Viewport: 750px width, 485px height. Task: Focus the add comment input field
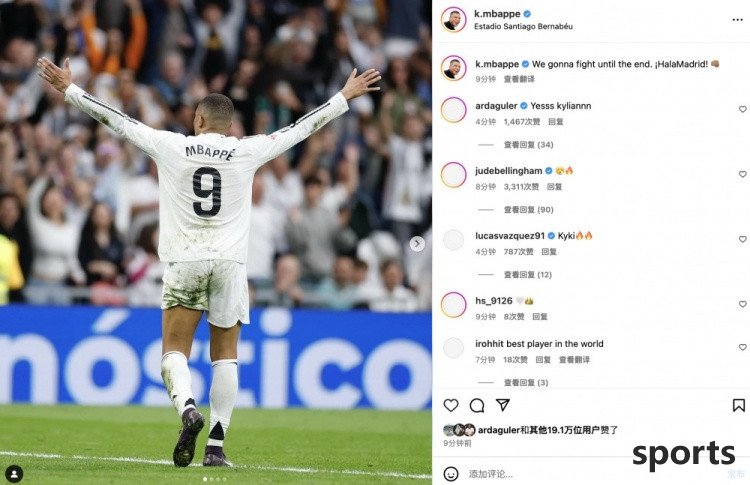tap(593, 474)
